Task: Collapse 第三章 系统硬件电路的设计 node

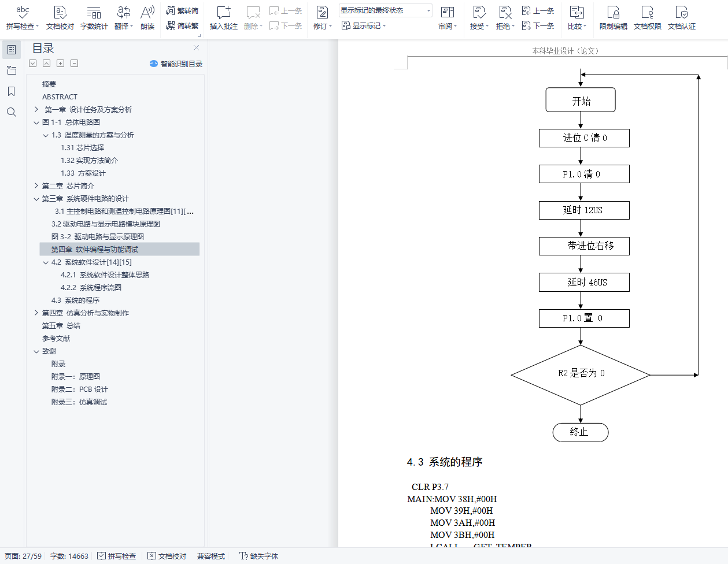Action: click(36, 198)
